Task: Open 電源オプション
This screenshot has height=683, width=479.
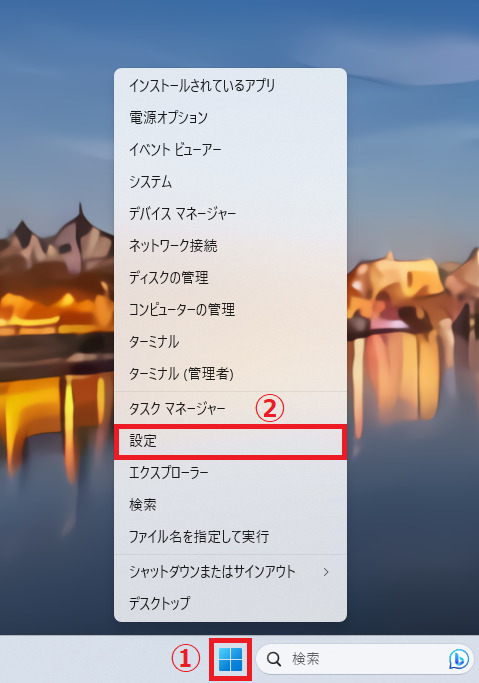Action: (x=230, y=118)
